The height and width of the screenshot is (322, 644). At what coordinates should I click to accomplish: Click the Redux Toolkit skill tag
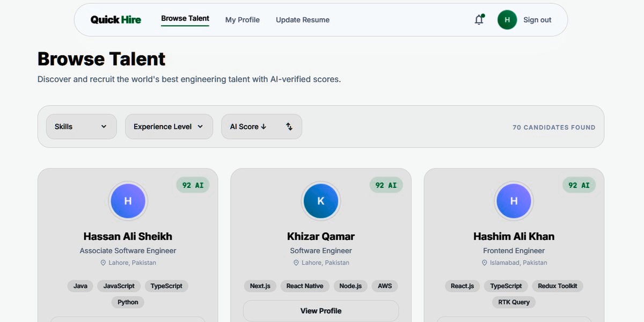(x=558, y=286)
